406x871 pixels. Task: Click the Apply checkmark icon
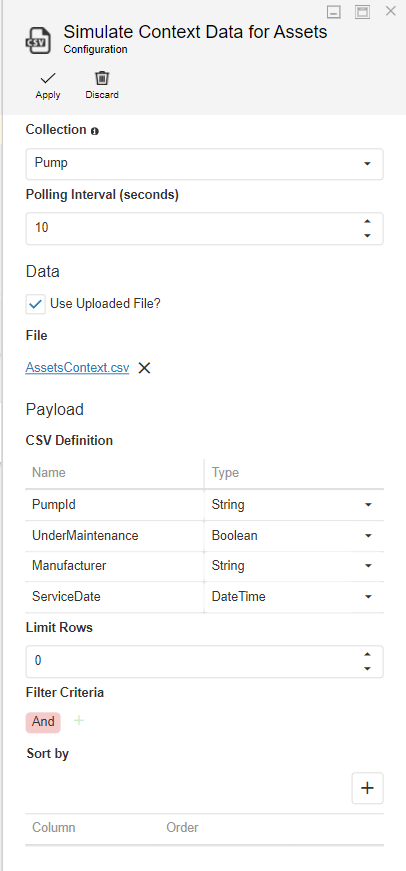coord(48,78)
